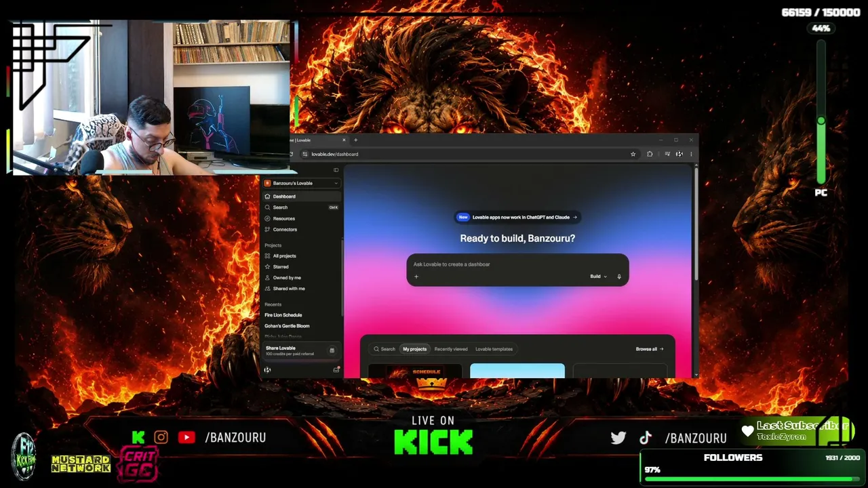
Task: Click the Ctrl K shortcut badge
Action: [333, 207]
